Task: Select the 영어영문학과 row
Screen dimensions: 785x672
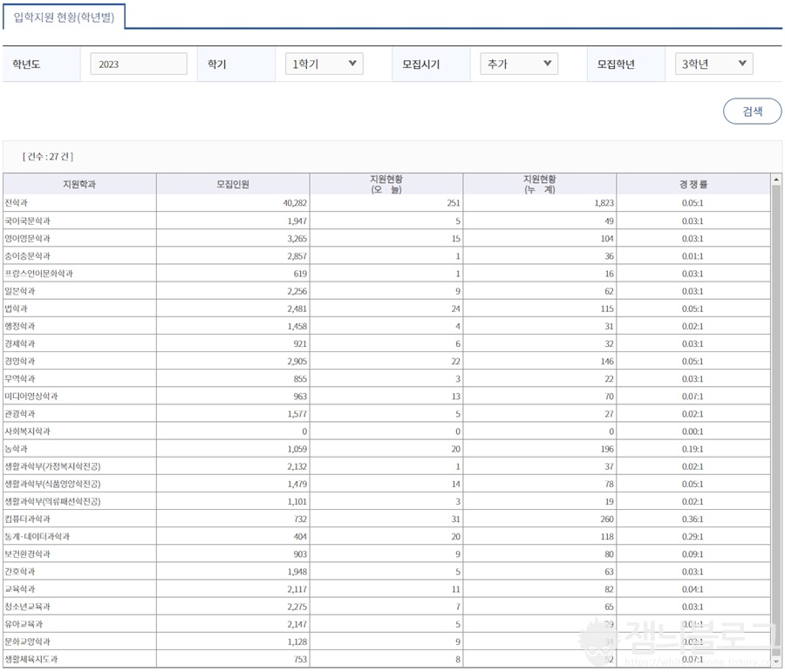Action: 386,238
